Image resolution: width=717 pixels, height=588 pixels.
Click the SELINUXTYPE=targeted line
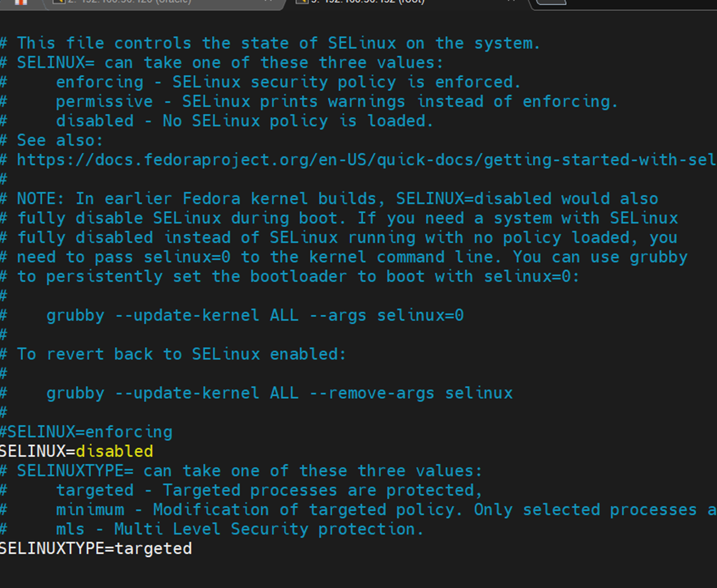tap(96, 549)
